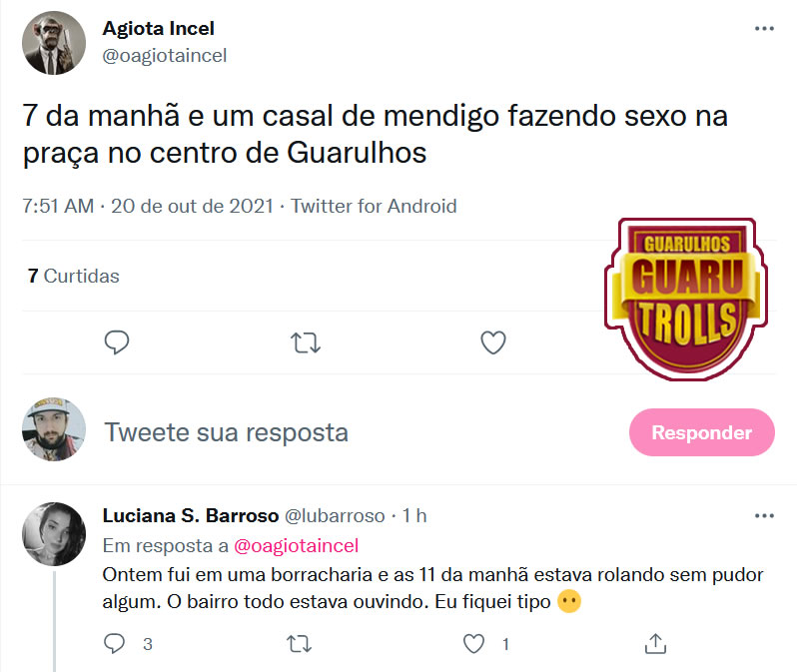Click the Twitter for Android source label
Screen dimensions: 797x672
click(x=374, y=206)
